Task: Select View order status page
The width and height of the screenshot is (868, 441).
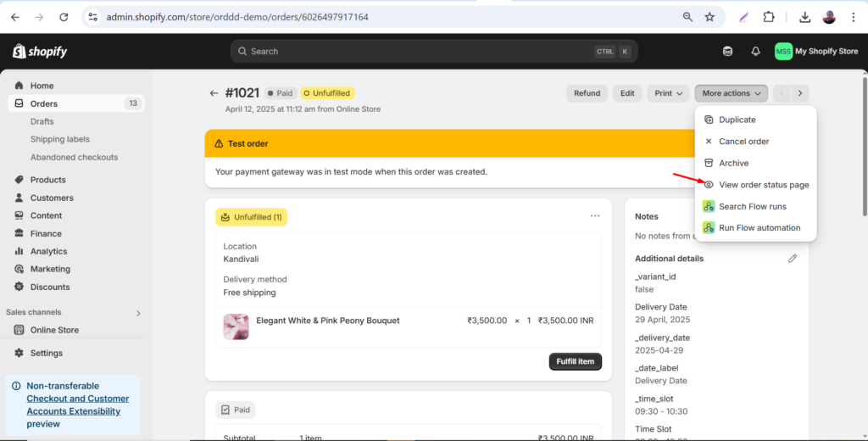Action: click(x=763, y=185)
